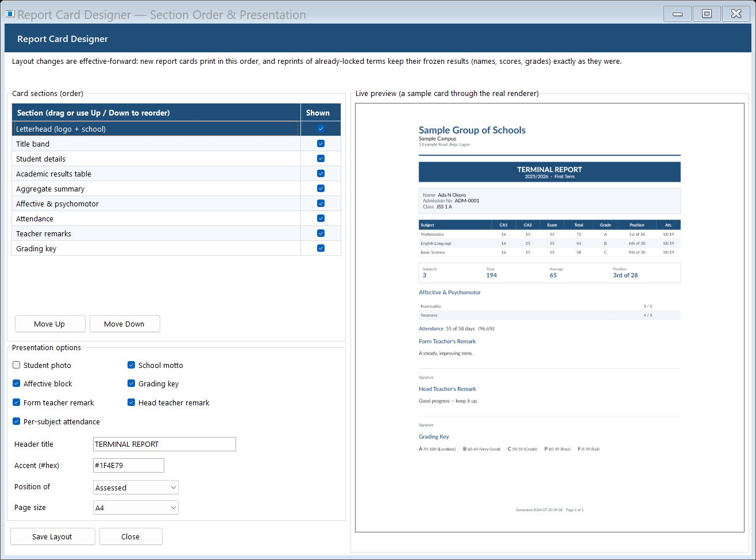Toggle Shown for Grading key row
Screen dimensions: 756x560
click(x=321, y=248)
